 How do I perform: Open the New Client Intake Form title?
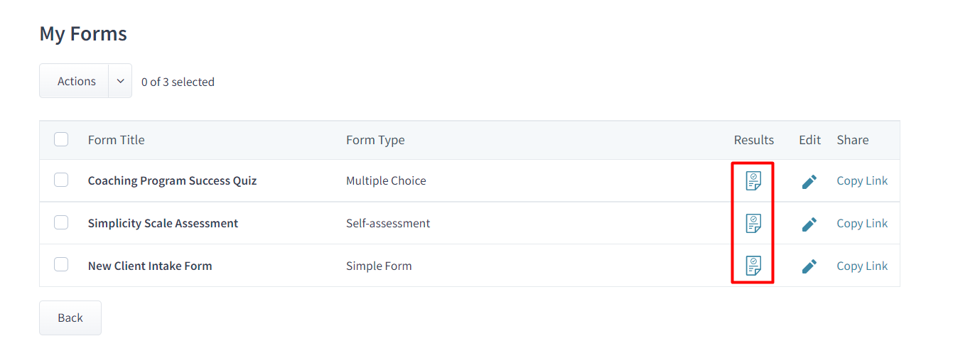(x=150, y=266)
